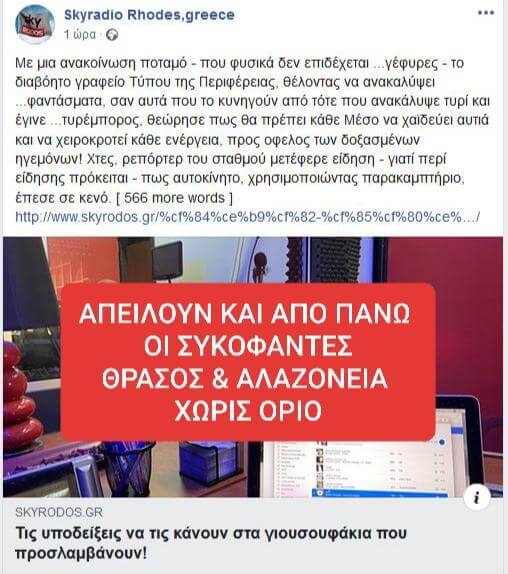Click the link info 'i' icon
The width and height of the screenshot is (508, 574).
(x=477, y=497)
